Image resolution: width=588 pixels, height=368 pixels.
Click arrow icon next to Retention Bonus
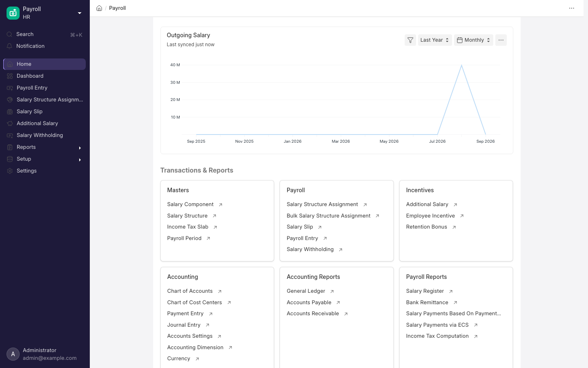point(454,227)
